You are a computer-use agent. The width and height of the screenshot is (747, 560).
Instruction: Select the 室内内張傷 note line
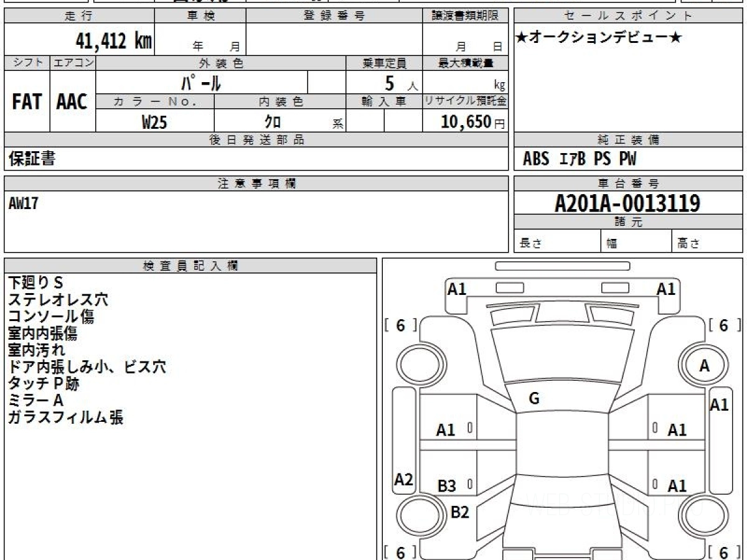(42, 333)
